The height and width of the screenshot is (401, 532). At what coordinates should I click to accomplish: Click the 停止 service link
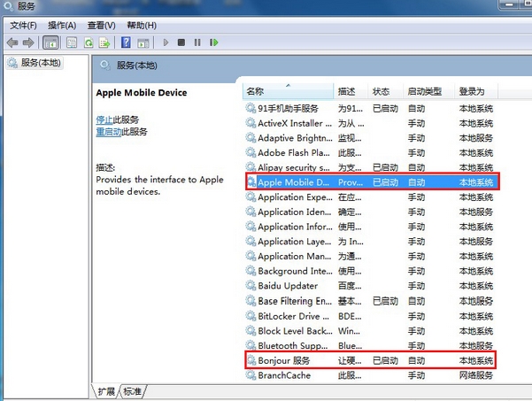pyautogui.click(x=104, y=119)
